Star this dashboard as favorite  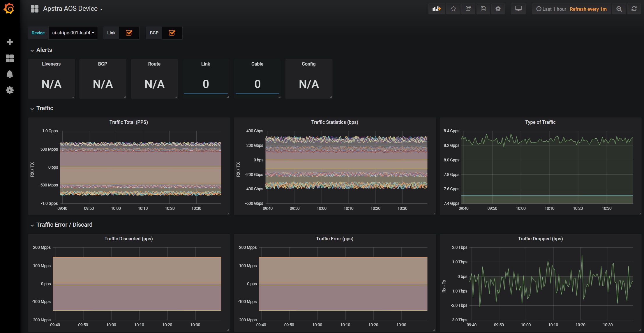coord(453,9)
